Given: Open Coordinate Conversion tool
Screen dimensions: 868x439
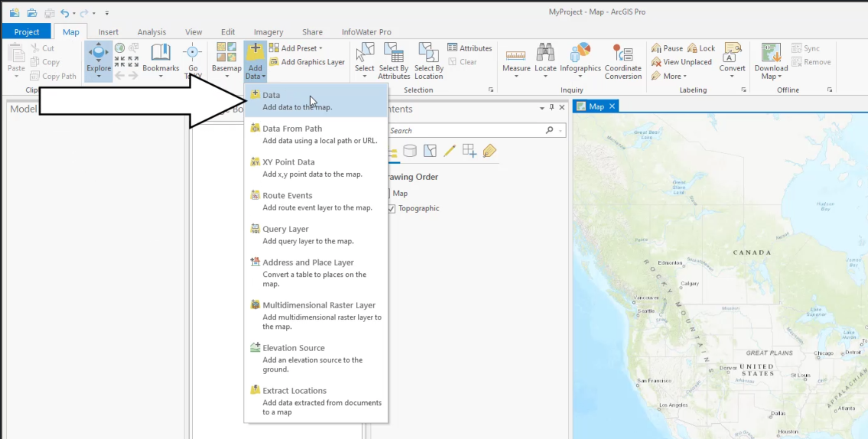Looking at the screenshot, I should point(623,60).
